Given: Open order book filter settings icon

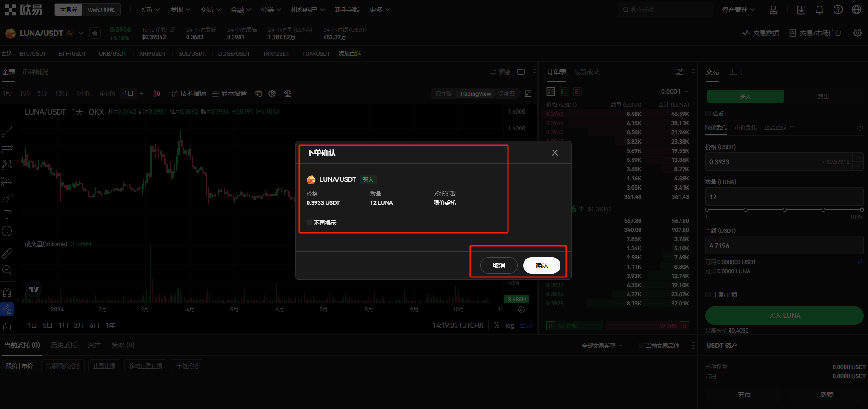Looking at the screenshot, I should pyautogui.click(x=680, y=72).
